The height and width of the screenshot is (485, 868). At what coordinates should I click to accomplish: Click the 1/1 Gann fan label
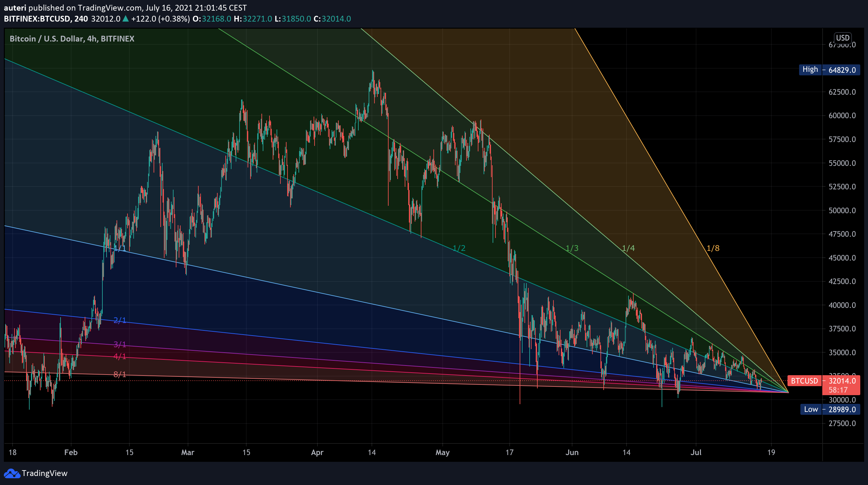120,248
